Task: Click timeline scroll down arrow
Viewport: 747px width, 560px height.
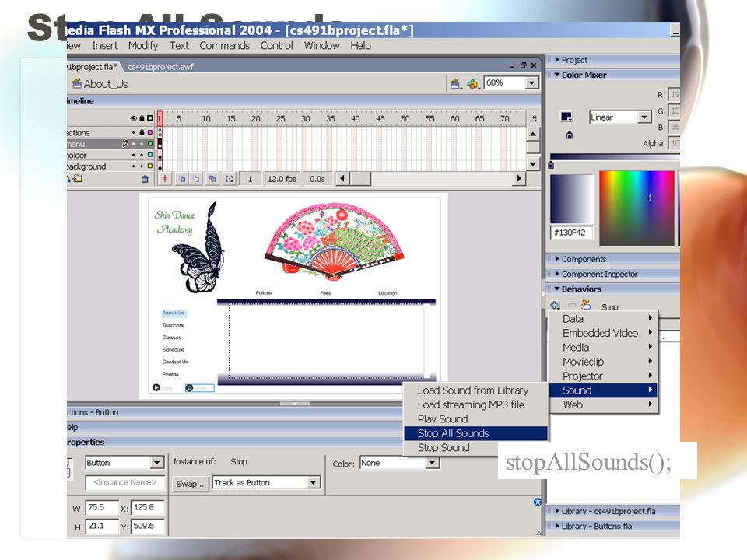Action: [533, 164]
